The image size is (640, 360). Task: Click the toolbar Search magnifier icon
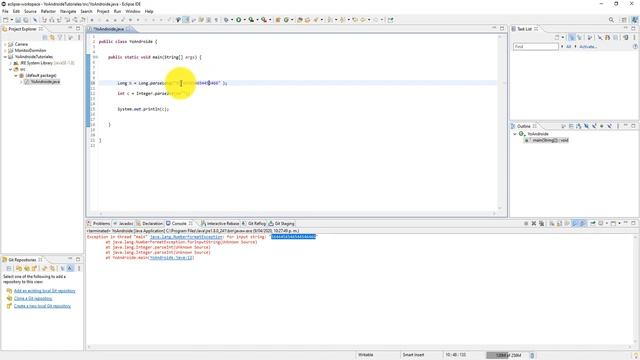(x=611, y=20)
